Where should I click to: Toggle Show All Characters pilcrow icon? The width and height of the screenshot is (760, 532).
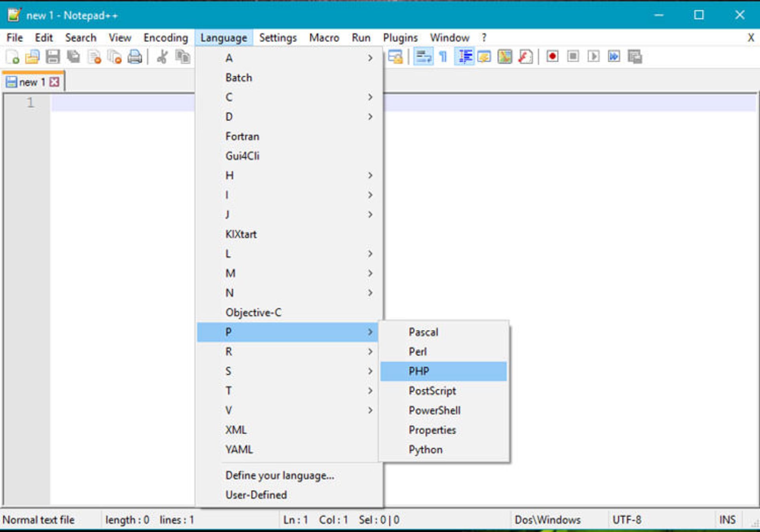(443, 57)
